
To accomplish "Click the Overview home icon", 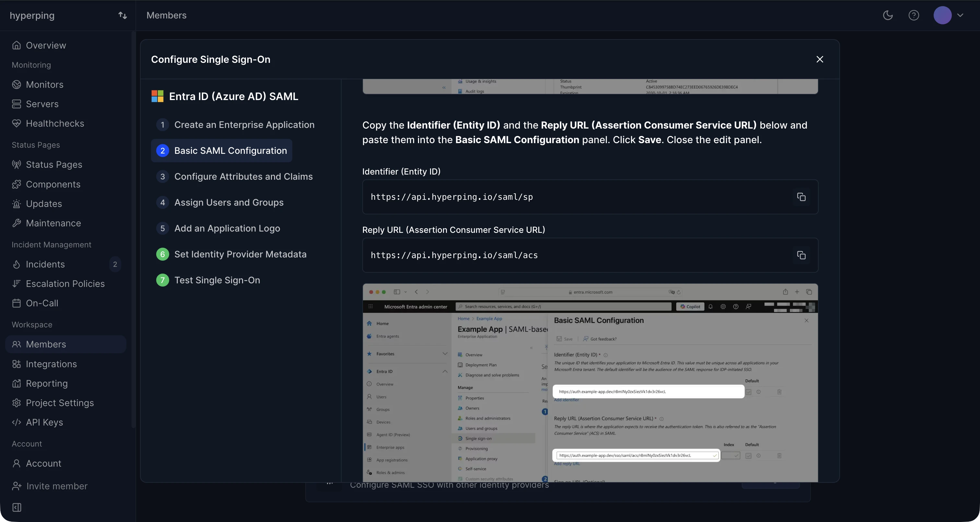I will 16,45.
